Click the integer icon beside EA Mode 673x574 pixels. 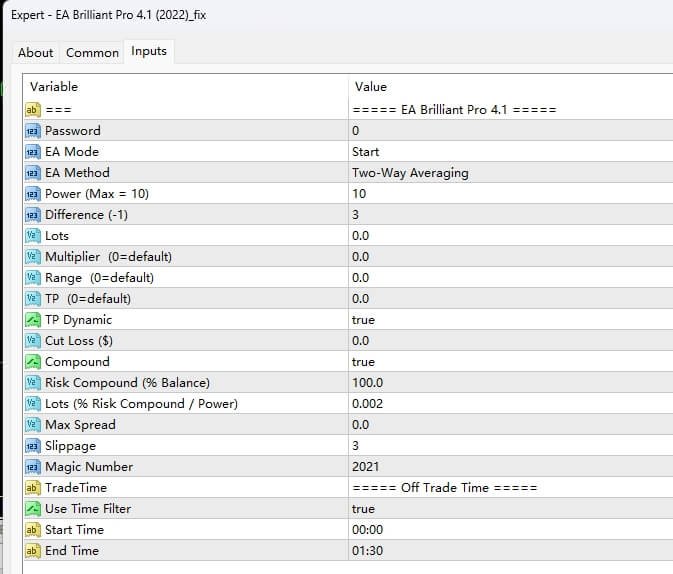click(x=33, y=152)
